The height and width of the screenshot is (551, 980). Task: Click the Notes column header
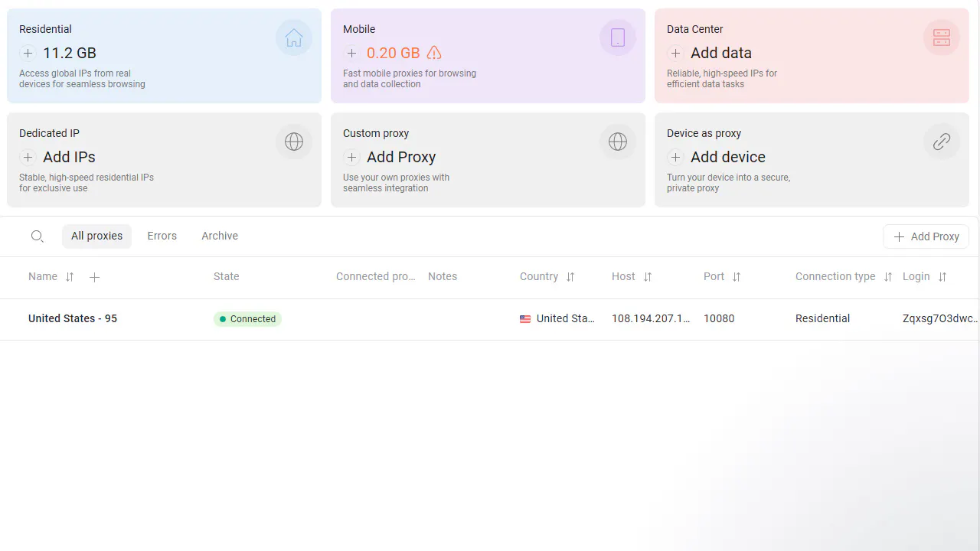pos(443,276)
